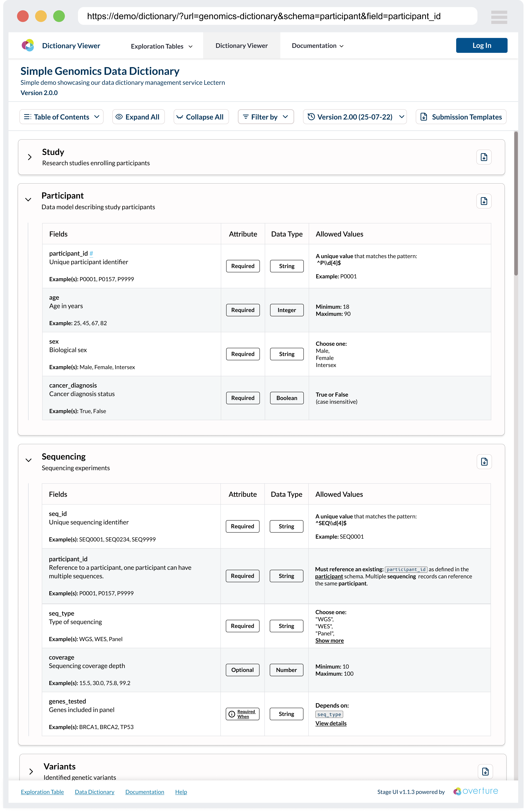Click the Required When attribute badge

(243, 714)
